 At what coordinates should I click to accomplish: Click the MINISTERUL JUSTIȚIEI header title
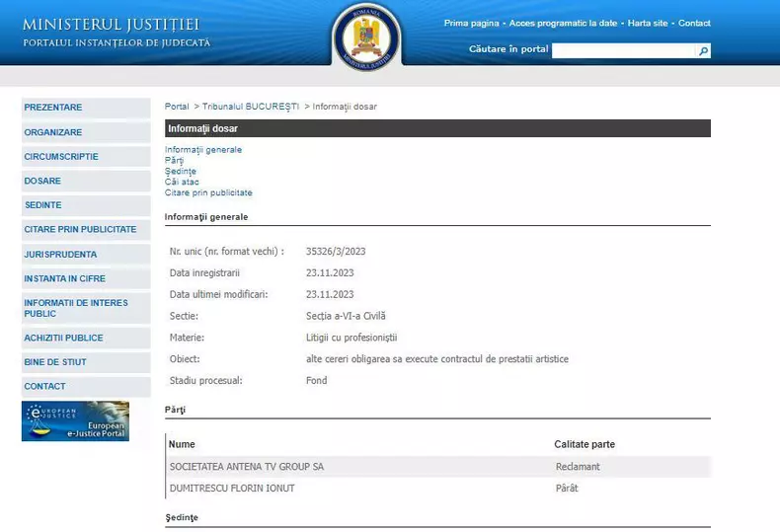(x=111, y=25)
